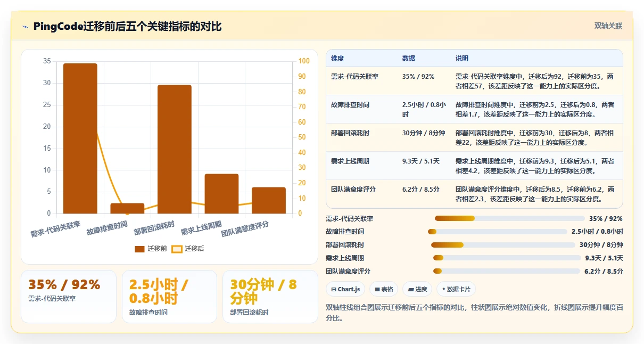Select the 故障排查时间 table row name
The height and width of the screenshot is (344, 644).
pos(350,105)
